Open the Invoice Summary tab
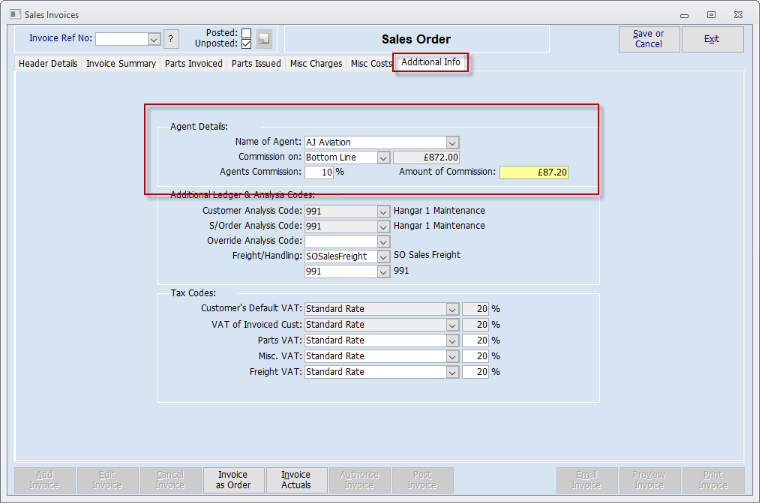This screenshot has width=760, height=503. click(121, 63)
